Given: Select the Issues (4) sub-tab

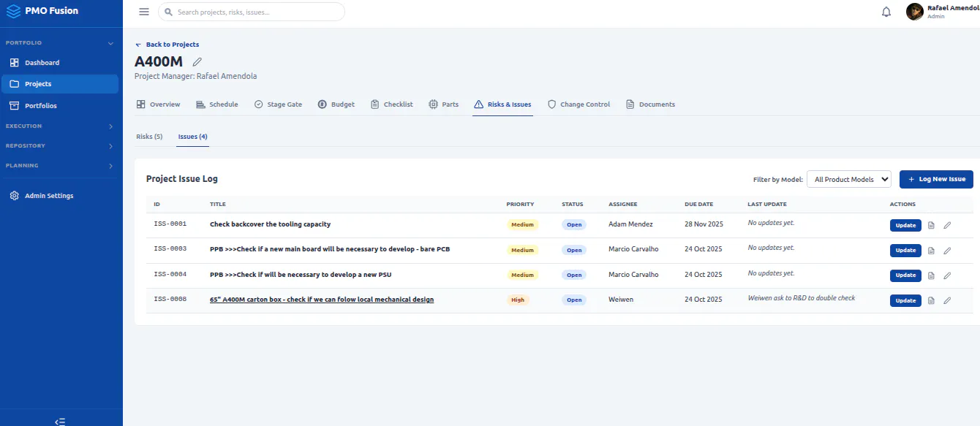Looking at the screenshot, I should [193, 137].
